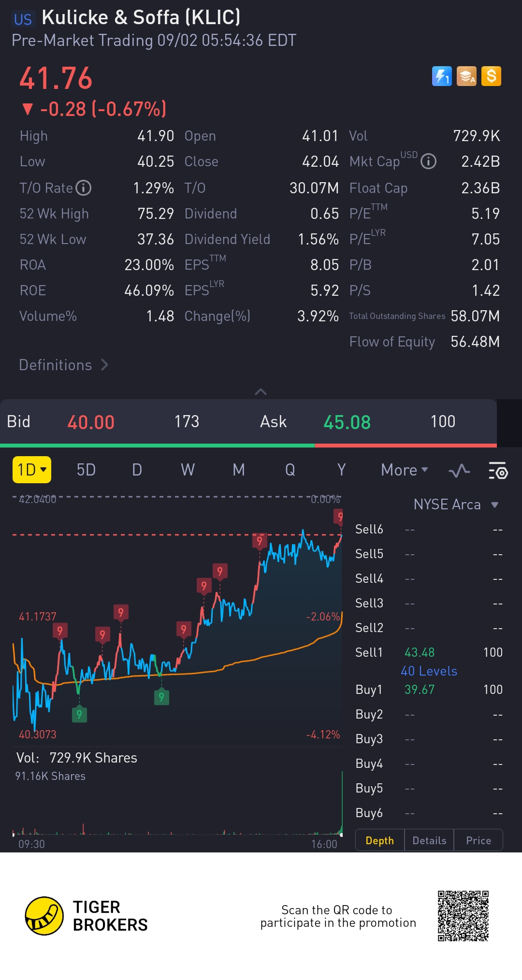Select the Price tab

[x=478, y=840]
